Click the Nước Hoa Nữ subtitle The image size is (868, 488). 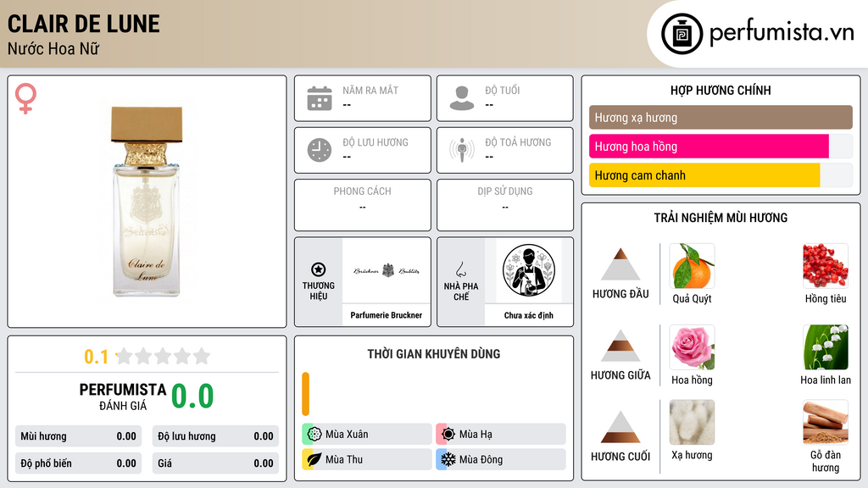(x=53, y=48)
